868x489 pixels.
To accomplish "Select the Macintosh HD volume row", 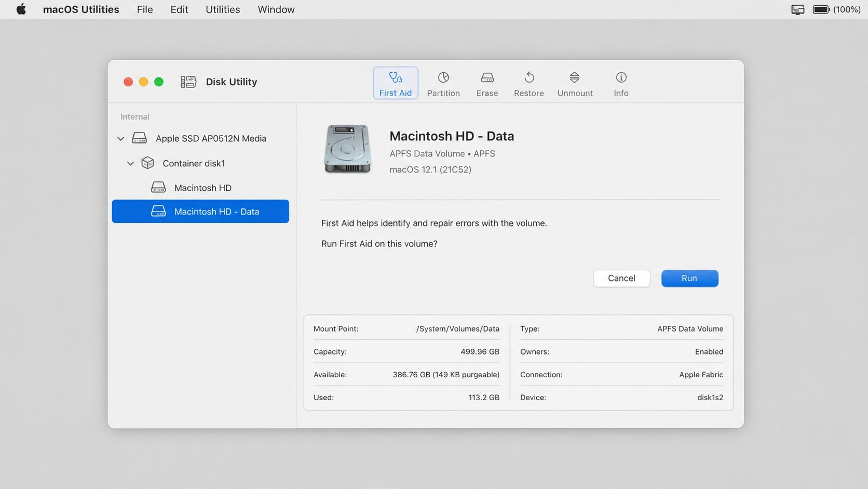I will [x=200, y=188].
